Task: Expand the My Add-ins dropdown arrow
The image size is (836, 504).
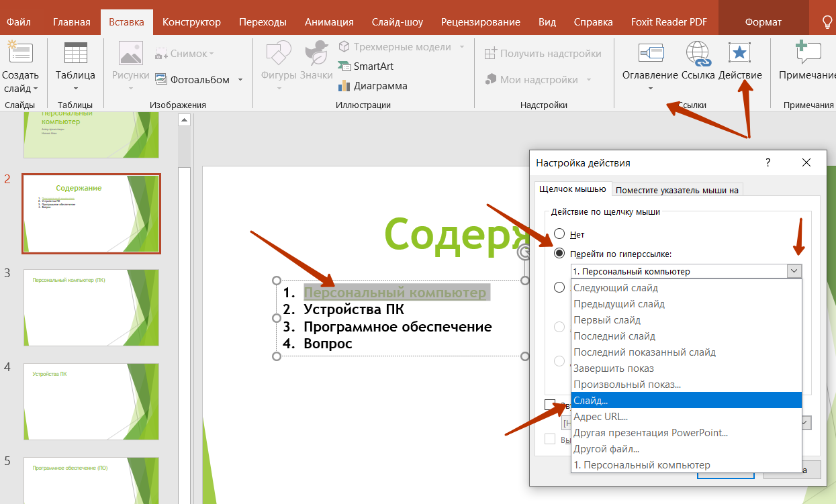Action: coord(589,80)
